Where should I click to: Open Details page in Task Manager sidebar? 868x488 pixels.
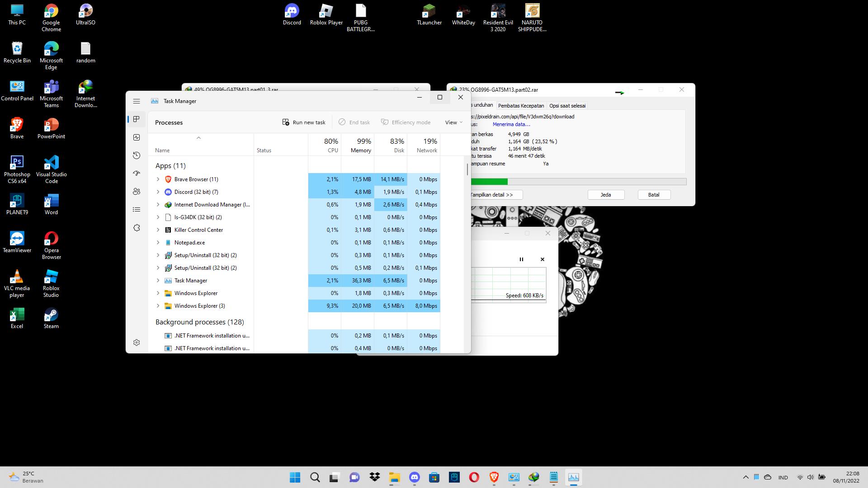137,210
